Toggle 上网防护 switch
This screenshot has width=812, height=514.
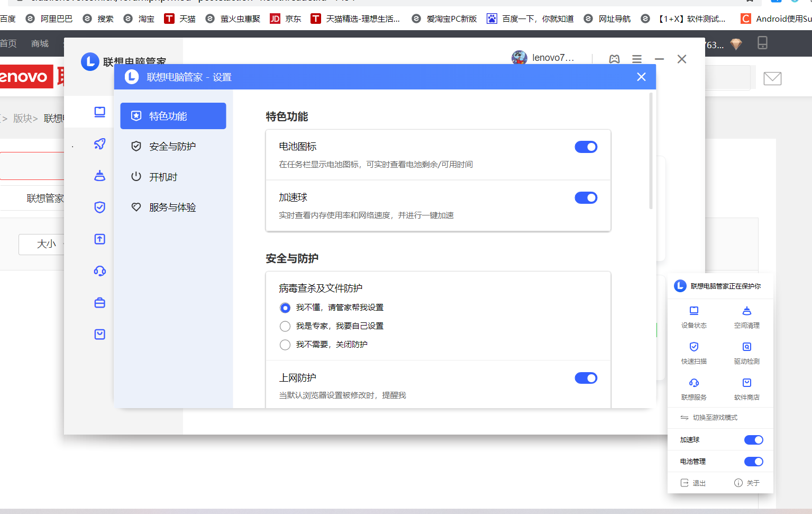[x=586, y=378]
